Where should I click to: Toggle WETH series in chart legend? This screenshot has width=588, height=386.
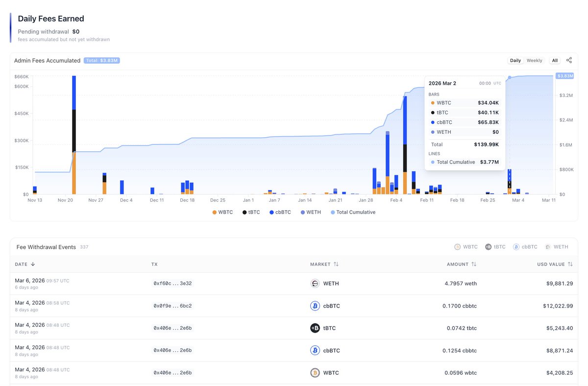click(311, 212)
